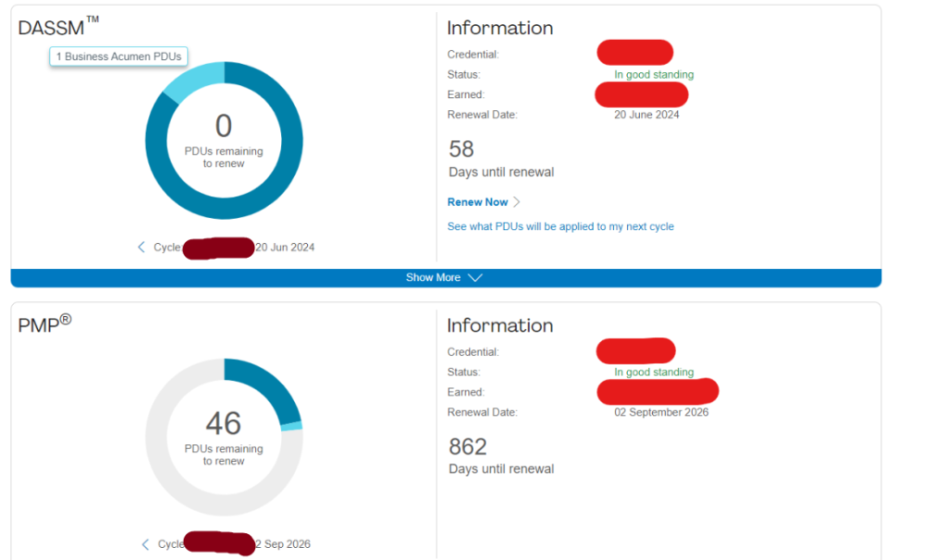947x560 pixels.
Task: Expand the DASSM card with Show More
Action: click(x=434, y=278)
